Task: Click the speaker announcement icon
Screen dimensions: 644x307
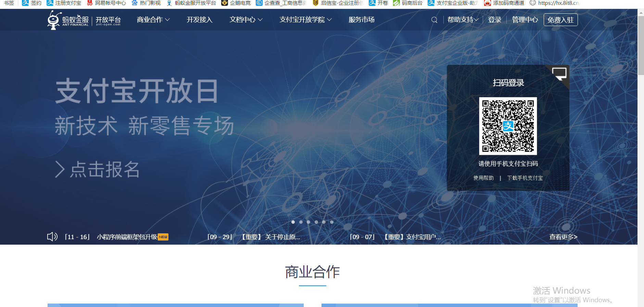Action: coord(52,237)
